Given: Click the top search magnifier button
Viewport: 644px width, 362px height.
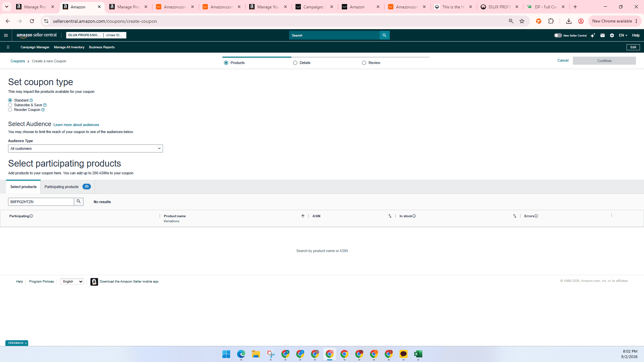Looking at the screenshot, I should click(384, 35).
